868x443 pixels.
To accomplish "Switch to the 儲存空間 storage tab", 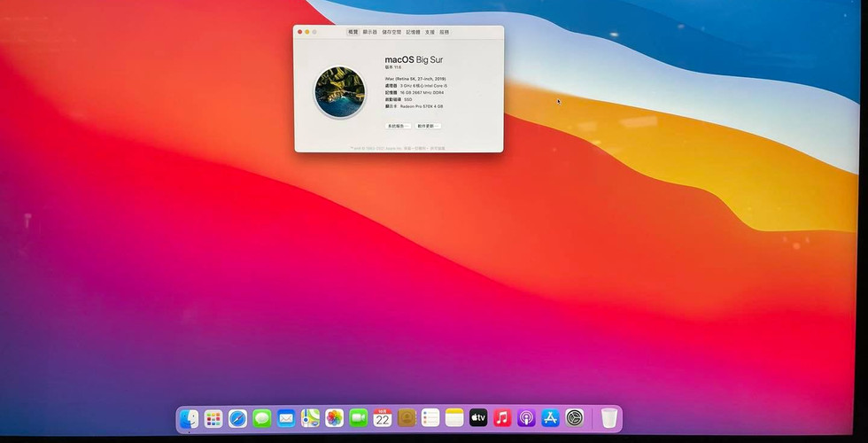I will 391,32.
